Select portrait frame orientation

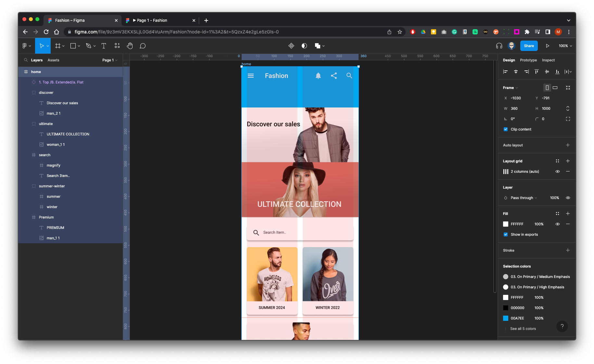[x=547, y=88]
